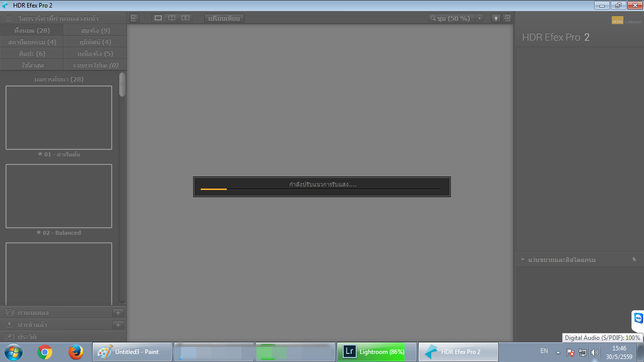Hide the right adjustment panel icon
The width and height of the screenshot is (644, 362).
point(507,18)
